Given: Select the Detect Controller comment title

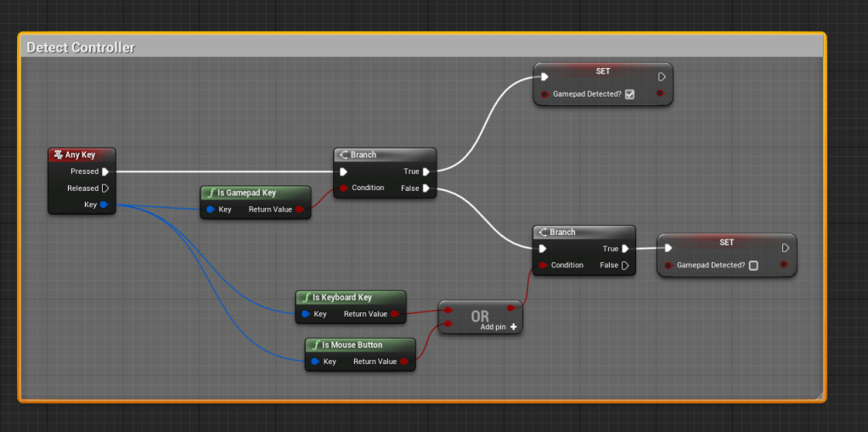Looking at the screenshot, I should click(x=81, y=48).
